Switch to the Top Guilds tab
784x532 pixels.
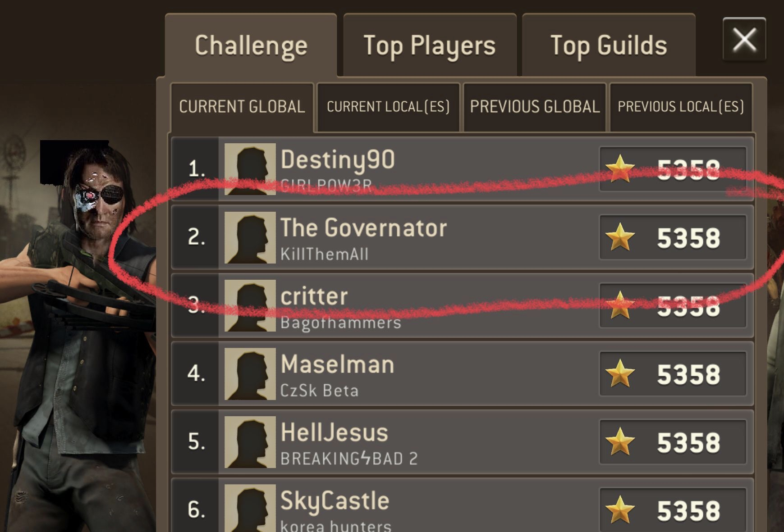[609, 45]
